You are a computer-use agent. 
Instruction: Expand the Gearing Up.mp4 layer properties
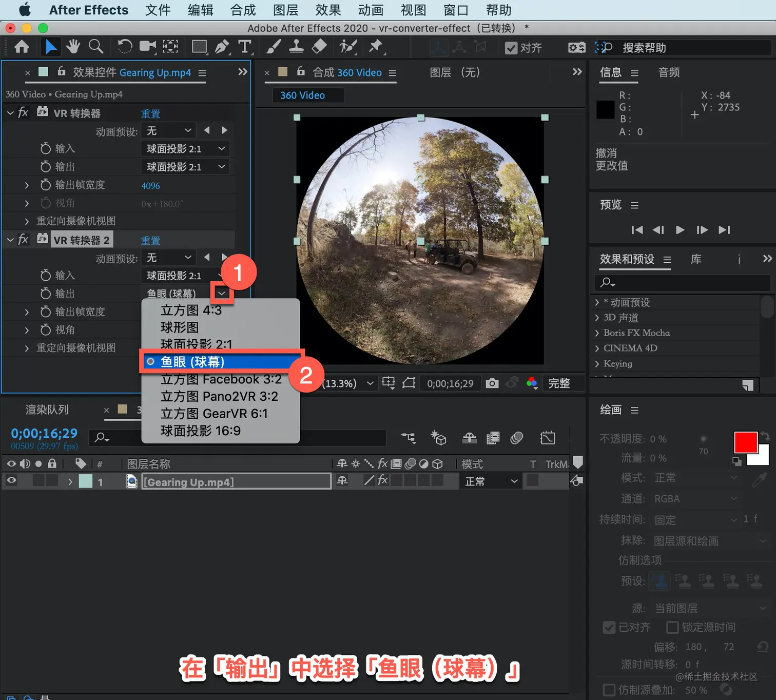coord(70,481)
